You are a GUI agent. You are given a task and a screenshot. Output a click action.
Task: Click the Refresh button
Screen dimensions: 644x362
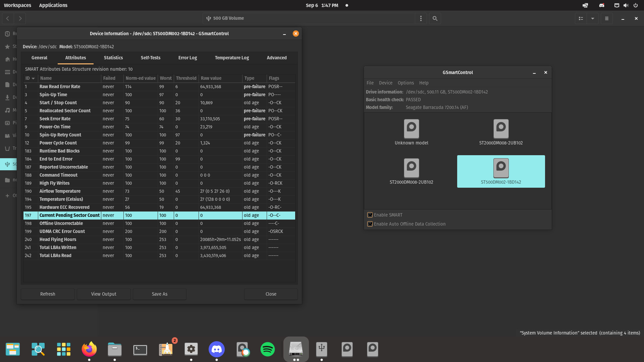[x=48, y=294]
